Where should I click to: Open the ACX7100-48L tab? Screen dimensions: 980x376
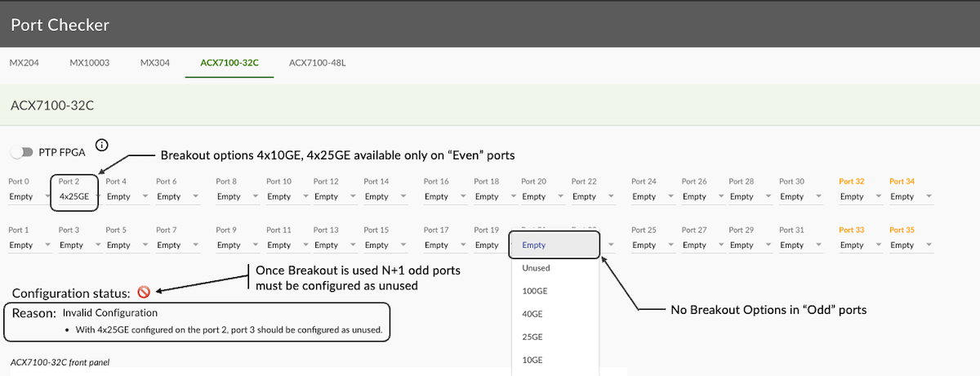point(318,62)
